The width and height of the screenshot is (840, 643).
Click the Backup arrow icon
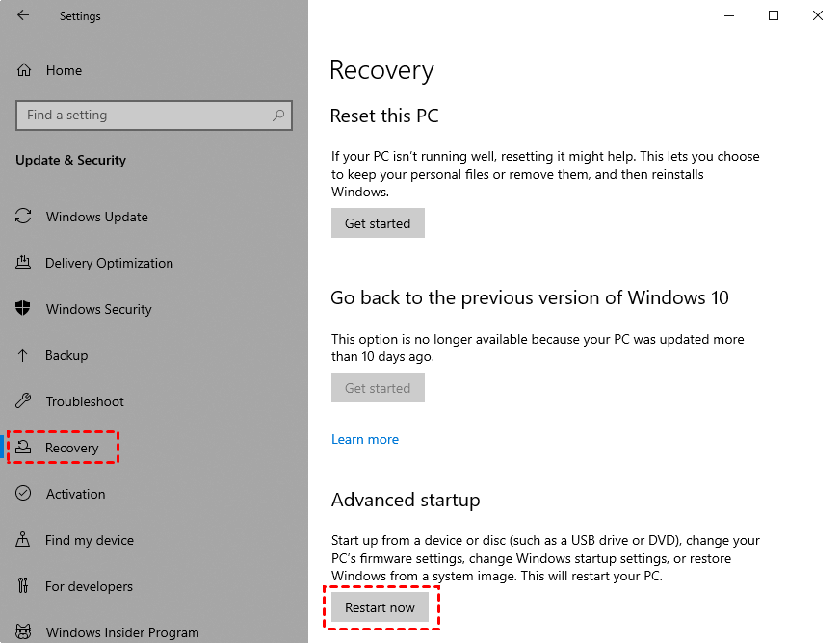coord(24,355)
